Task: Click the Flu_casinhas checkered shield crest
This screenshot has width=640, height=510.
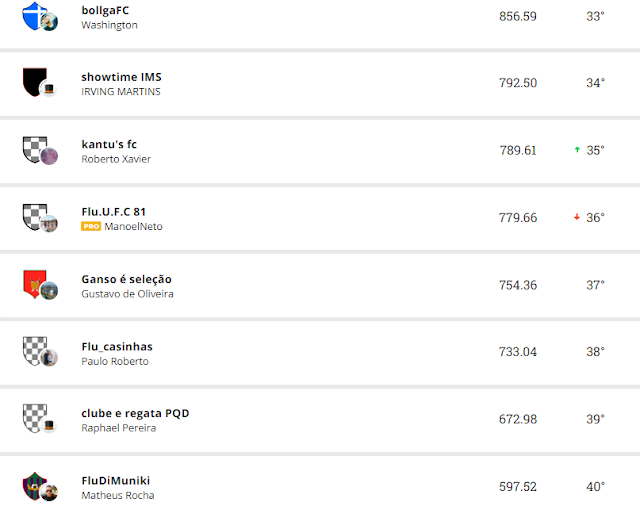Action: click(35, 350)
